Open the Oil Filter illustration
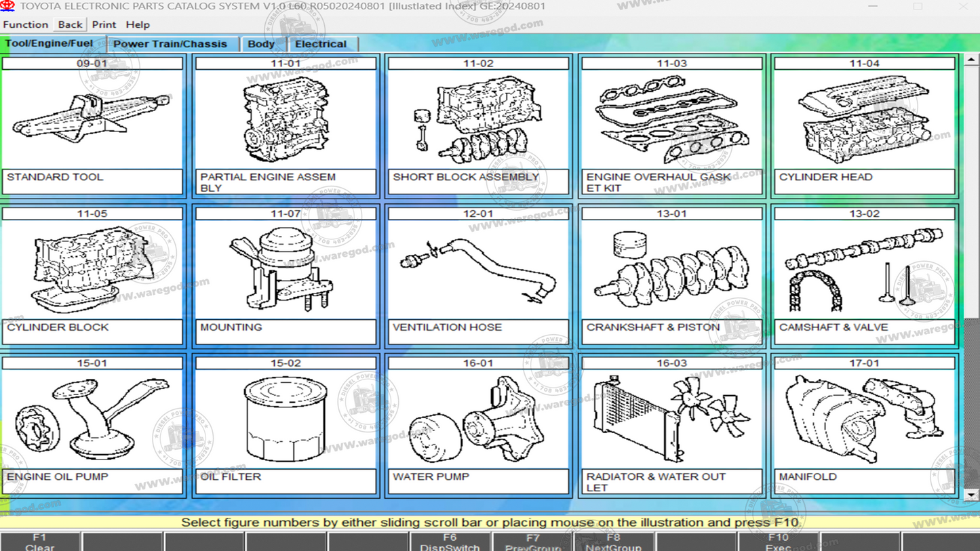980x551 pixels. 285,420
